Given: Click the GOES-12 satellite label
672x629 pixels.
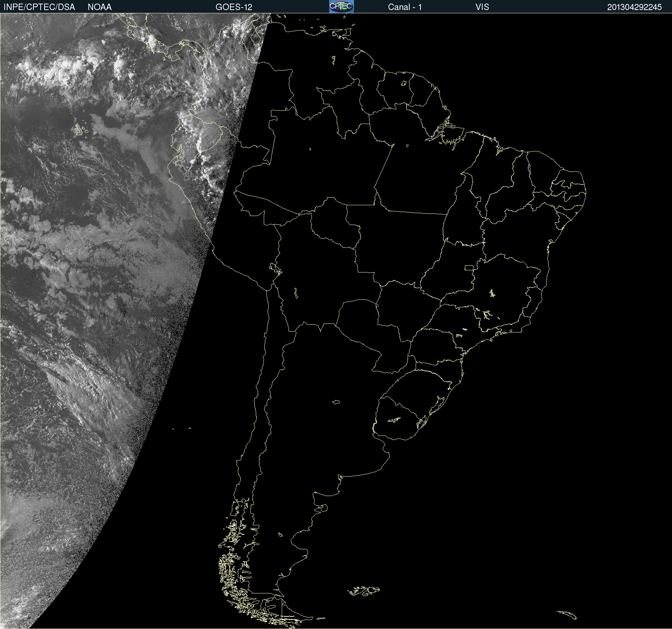Looking at the screenshot, I should click(234, 7).
